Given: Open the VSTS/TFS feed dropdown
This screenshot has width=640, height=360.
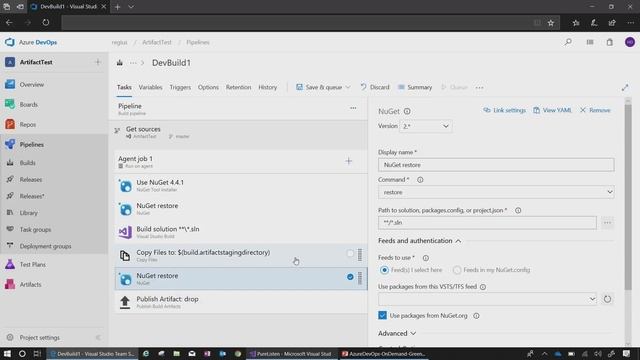Looking at the screenshot, I should pyautogui.click(x=487, y=299).
